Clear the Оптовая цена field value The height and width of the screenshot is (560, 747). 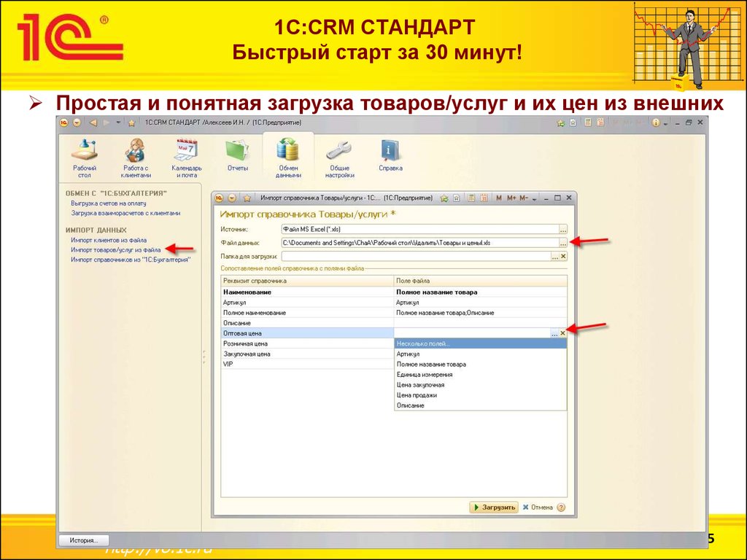click(562, 333)
